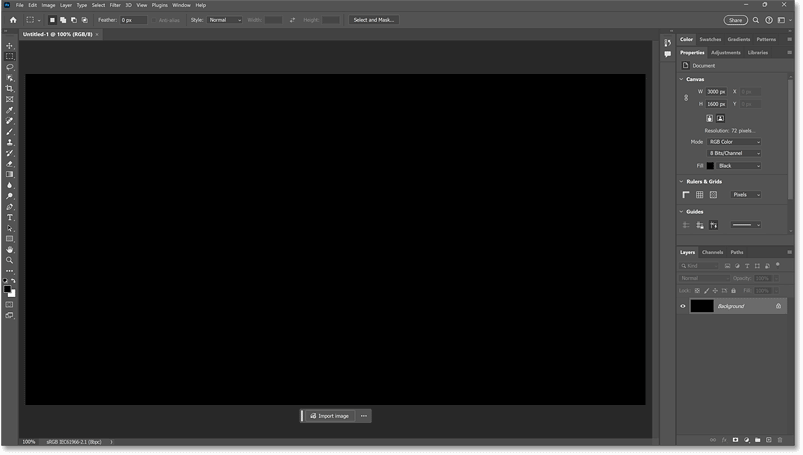Open the guide line style dropdown
803x455 pixels.
(x=746, y=225)
